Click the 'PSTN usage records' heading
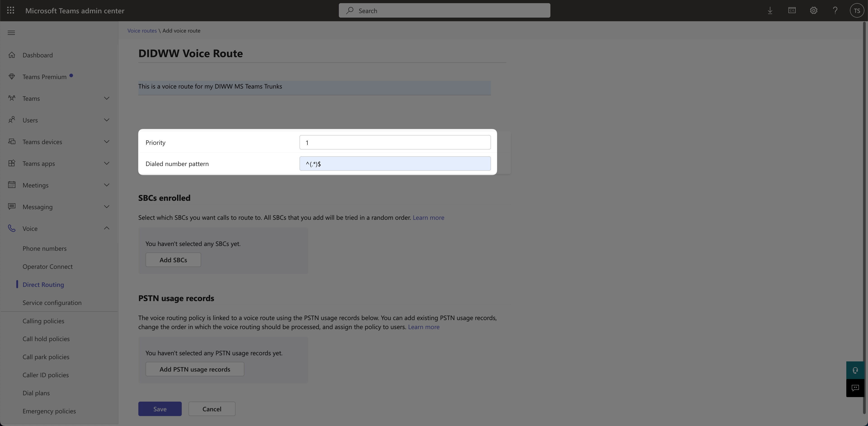 coord(176,298)
